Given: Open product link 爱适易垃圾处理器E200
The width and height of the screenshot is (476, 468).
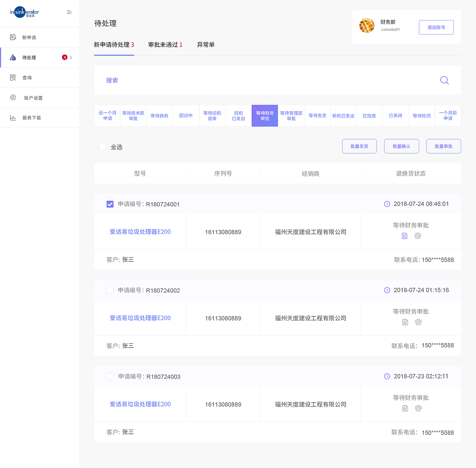Looking at the screenshot, I should 140,232.
